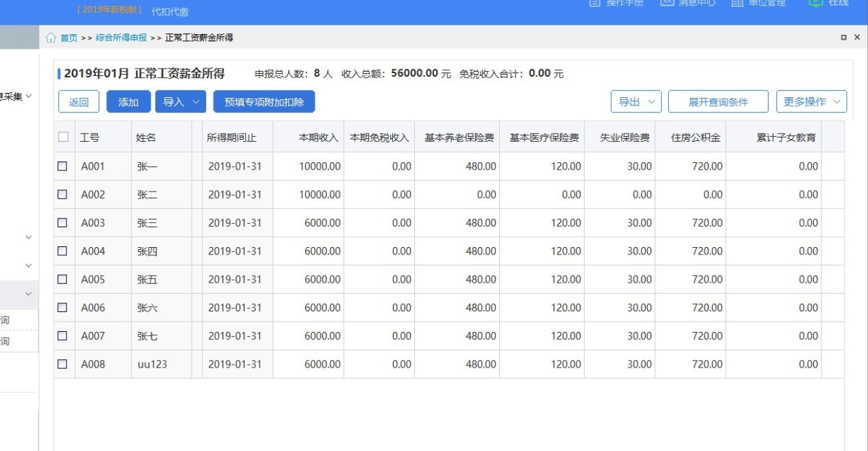Expand the 息采集 sidebar section chevron
Screen dimensions: 868x451
(x=29, y=96)
